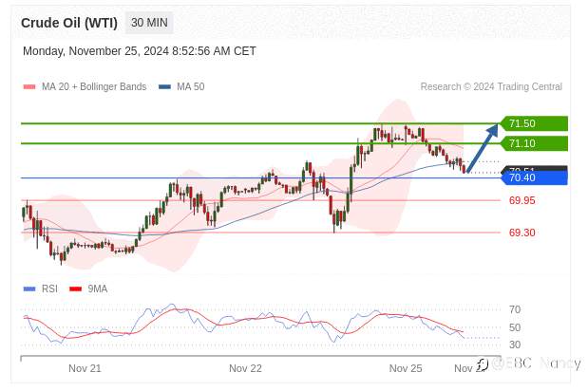This screenshot has width=588, height=391.
Task: Click the MA 20 + Bollinger Bands pink swatch
Action: pyautogui.click(x=29, y=87)
